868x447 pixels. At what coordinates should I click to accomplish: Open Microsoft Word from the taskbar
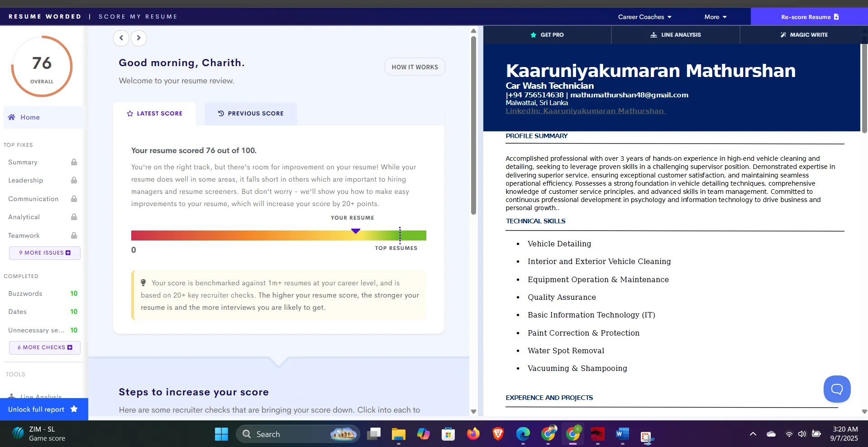(x=622, y=434)
